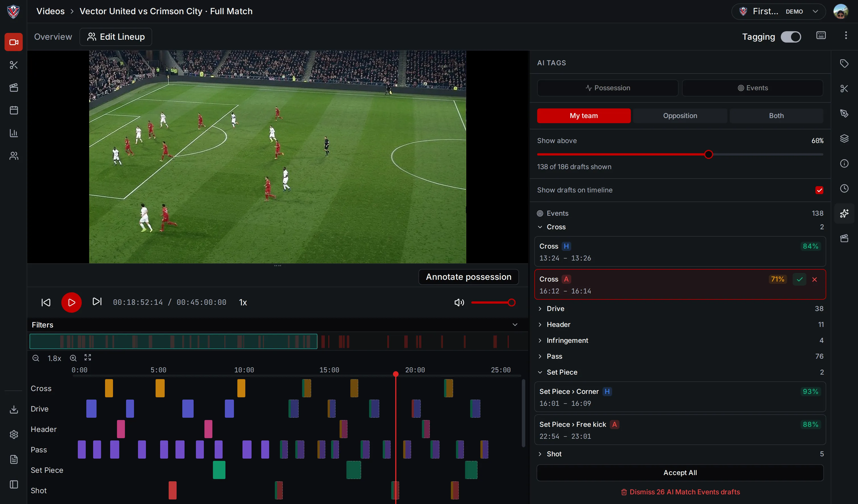The image size is (858, 504).
Task: Open the team members icon in left sidebar
Action: 14,156
